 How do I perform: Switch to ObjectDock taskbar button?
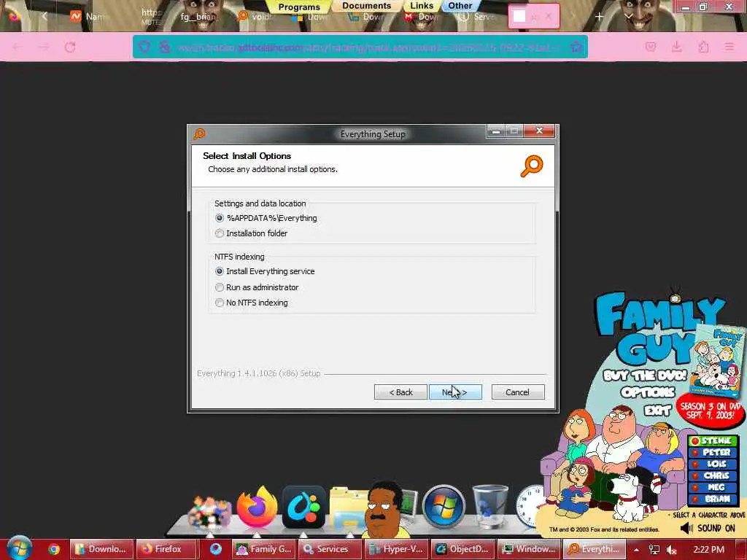(x=462, y=549)
